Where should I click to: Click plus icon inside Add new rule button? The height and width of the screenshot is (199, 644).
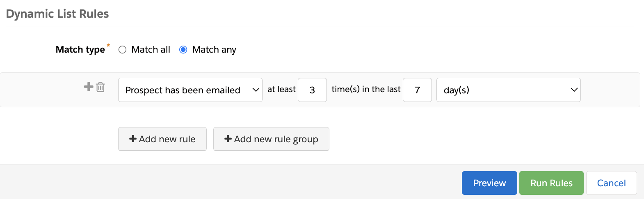tap(133, 139)
